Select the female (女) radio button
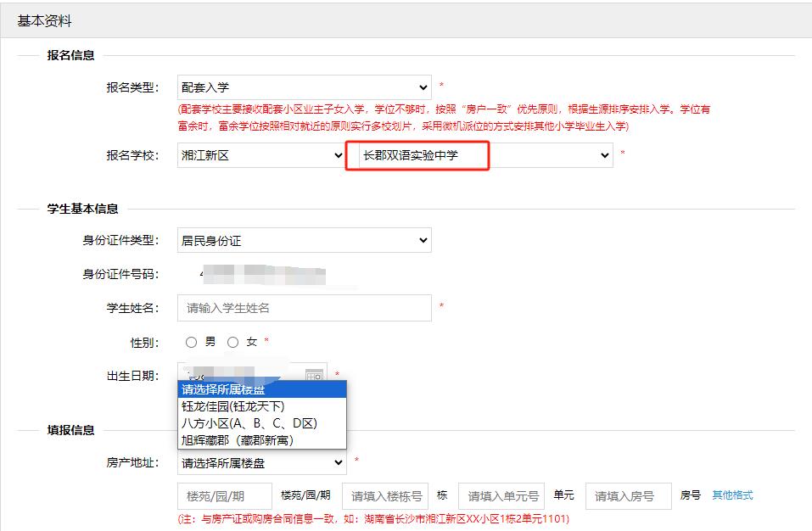812x531 pixels. click(x=233, y=342)
